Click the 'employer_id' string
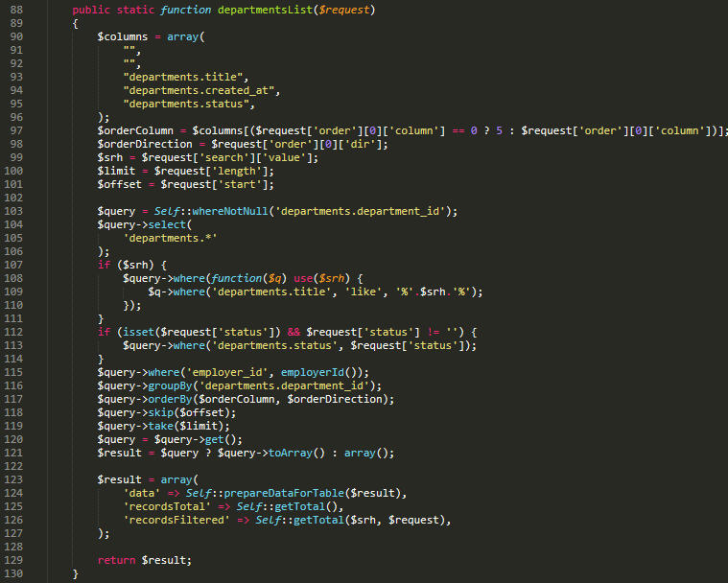The width and height of the screenshot is (728, 583). (x=227, y=373)
